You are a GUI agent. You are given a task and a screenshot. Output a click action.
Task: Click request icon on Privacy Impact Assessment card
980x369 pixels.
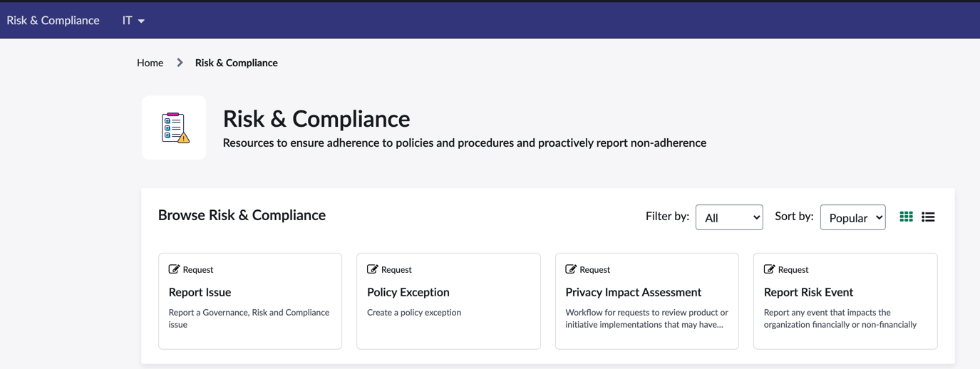click(571, 269)
